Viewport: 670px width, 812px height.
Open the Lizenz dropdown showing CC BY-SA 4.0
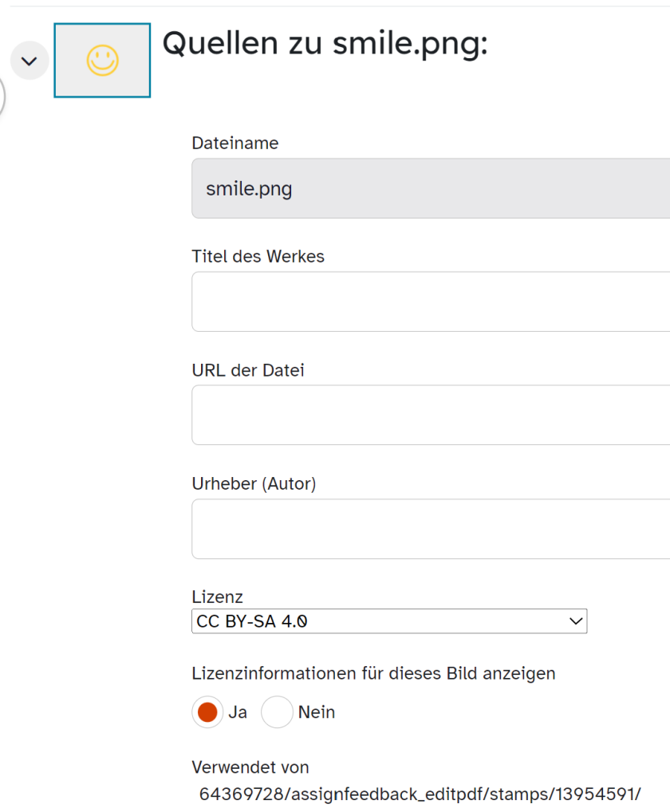coord(389,621)
